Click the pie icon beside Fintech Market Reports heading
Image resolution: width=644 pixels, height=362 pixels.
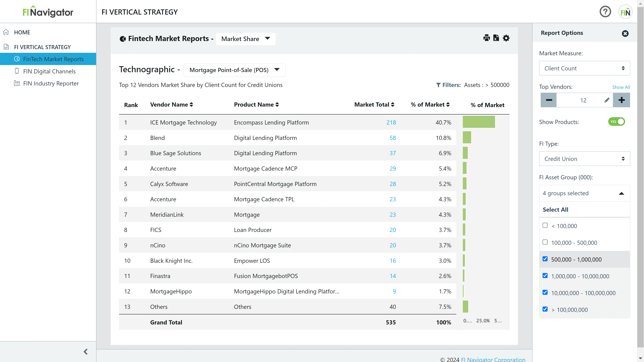pos(122,39)
